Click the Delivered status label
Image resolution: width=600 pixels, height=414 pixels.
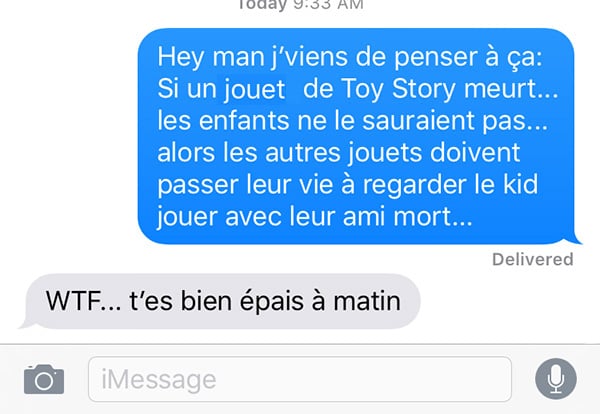tap(533, 259)
